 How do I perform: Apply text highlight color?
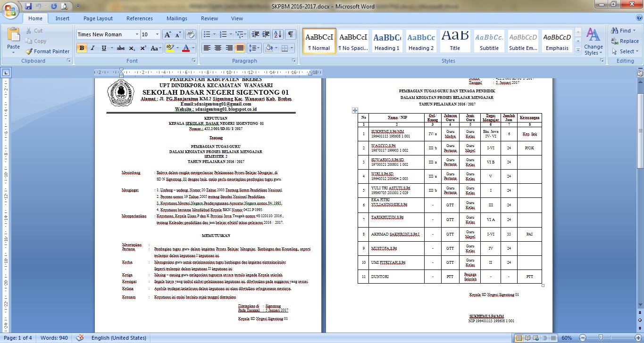click(170, 48)
